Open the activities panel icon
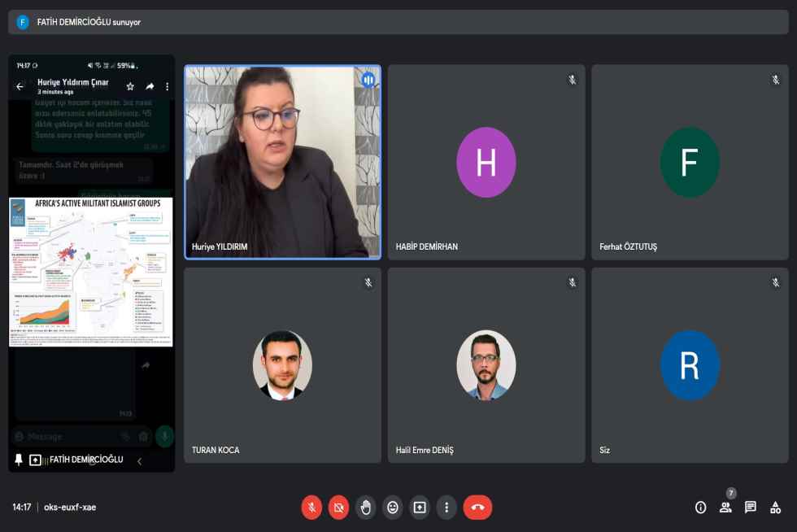The image size is (797, 532). [776, 508]
